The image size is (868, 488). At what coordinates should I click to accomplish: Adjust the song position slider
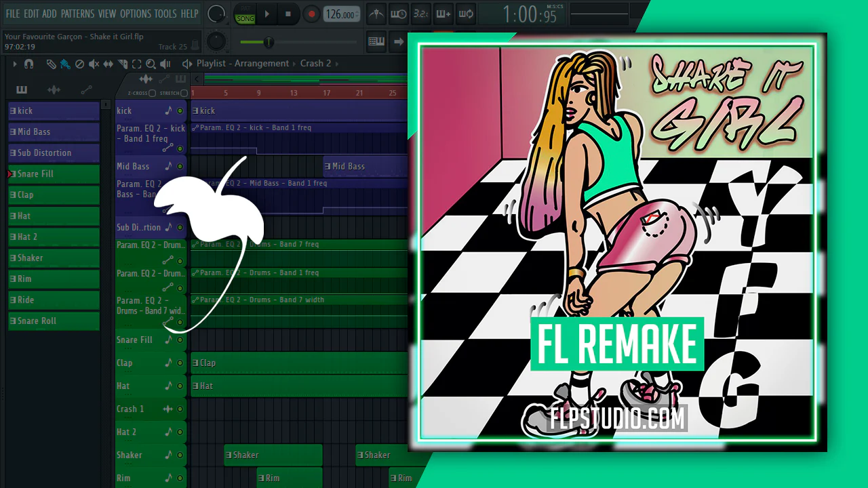point(297,42)
